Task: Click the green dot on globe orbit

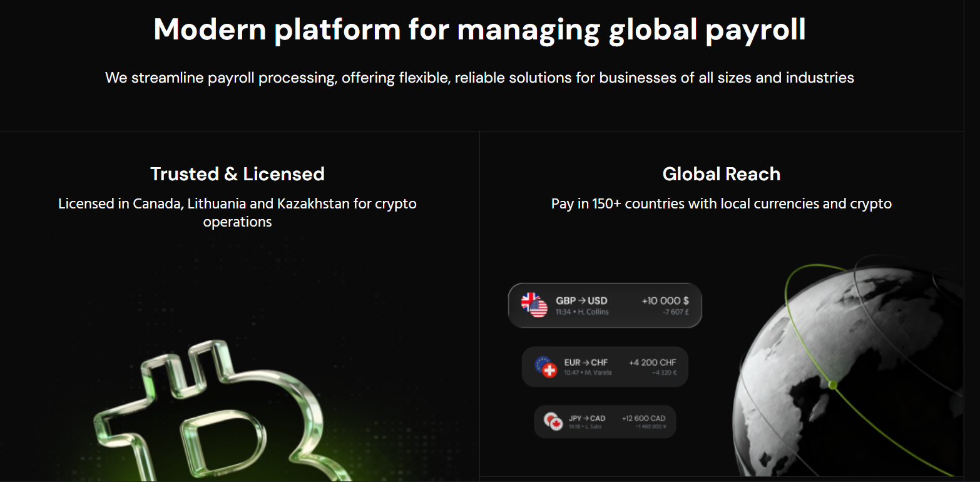Action: 832,384
